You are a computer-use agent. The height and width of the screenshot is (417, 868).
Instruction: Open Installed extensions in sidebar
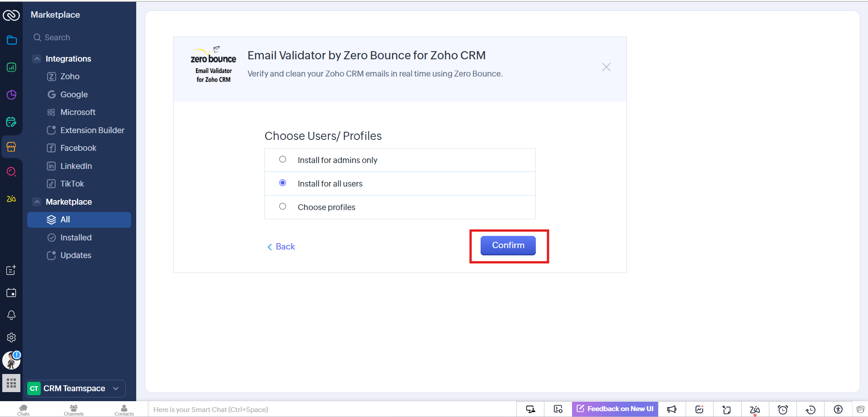[76, 238]
